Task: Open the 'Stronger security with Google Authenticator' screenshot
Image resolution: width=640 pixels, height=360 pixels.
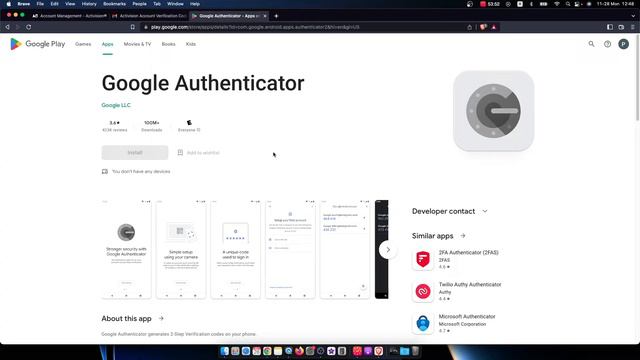Action: 126,249
